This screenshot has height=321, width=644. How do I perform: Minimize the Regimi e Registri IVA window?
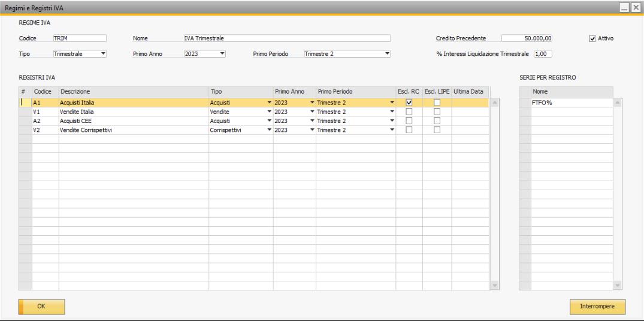(624, 8)
